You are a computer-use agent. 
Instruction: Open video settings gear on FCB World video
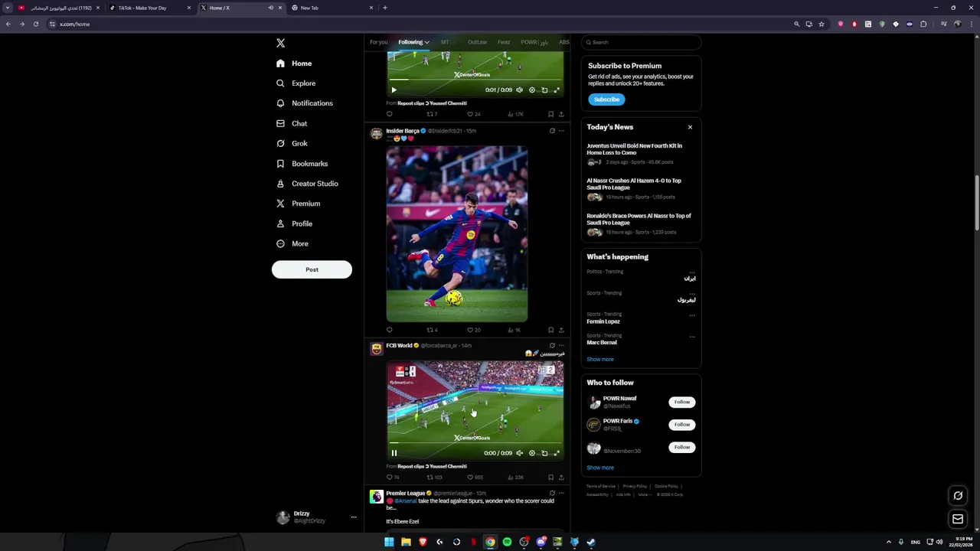coord(532,453)
